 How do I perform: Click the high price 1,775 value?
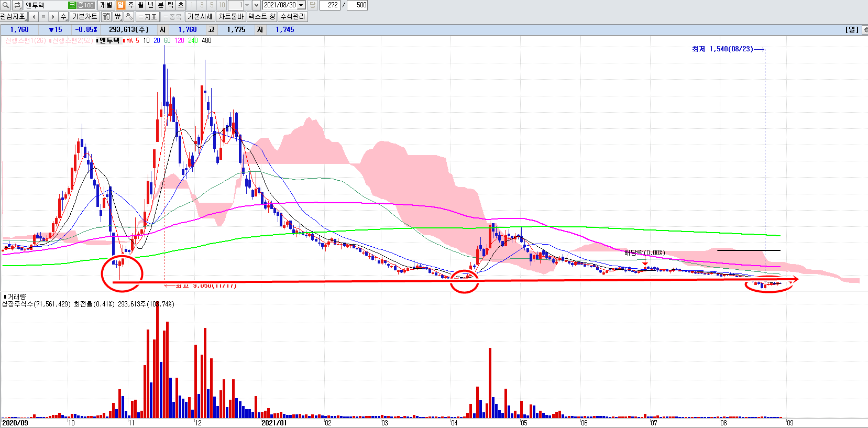pyautogui.click(x=236, y=30)
